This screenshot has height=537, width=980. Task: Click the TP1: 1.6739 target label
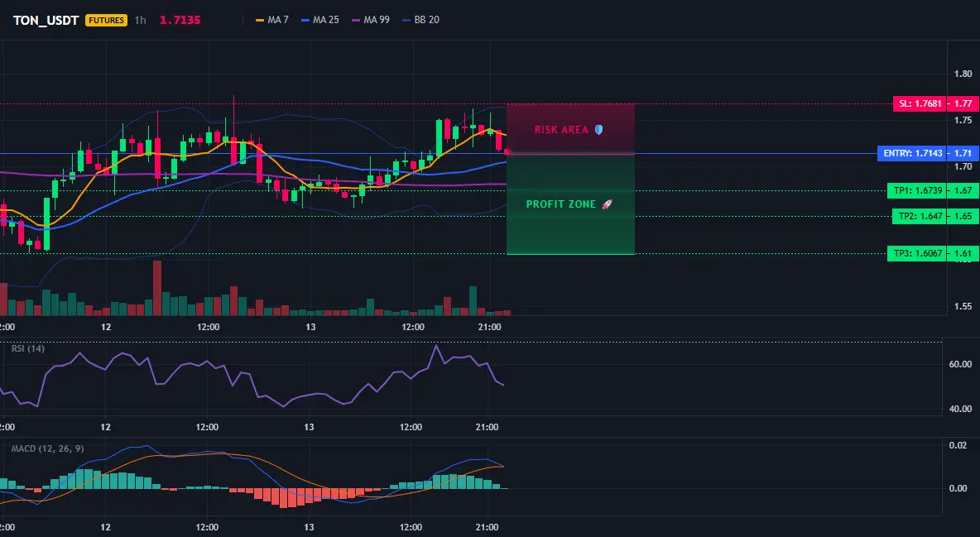coord(917,190)
